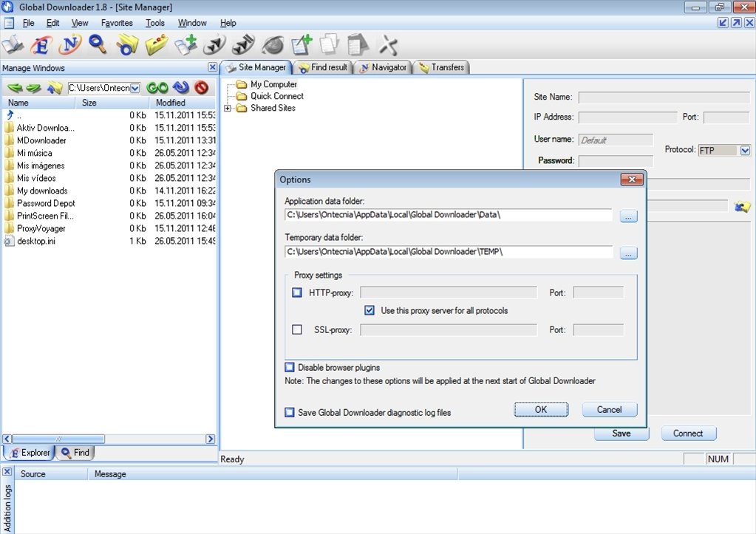Screen dimensions: 756x534
Task: Switch to the Find tab at bottom left
Action: click(x=75, y=453)
